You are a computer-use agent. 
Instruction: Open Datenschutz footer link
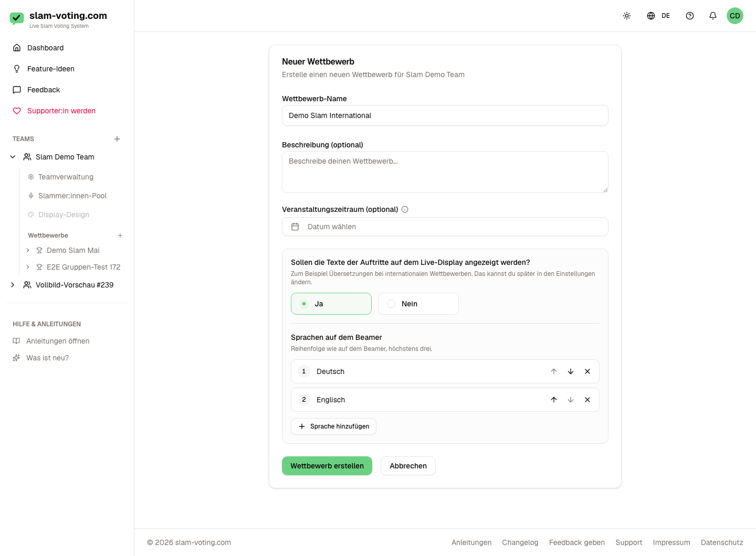[x=722, y=542]
